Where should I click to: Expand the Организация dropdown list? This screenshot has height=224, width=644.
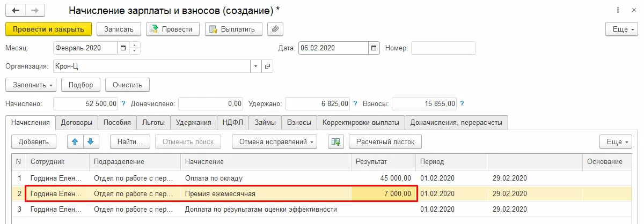255,66
